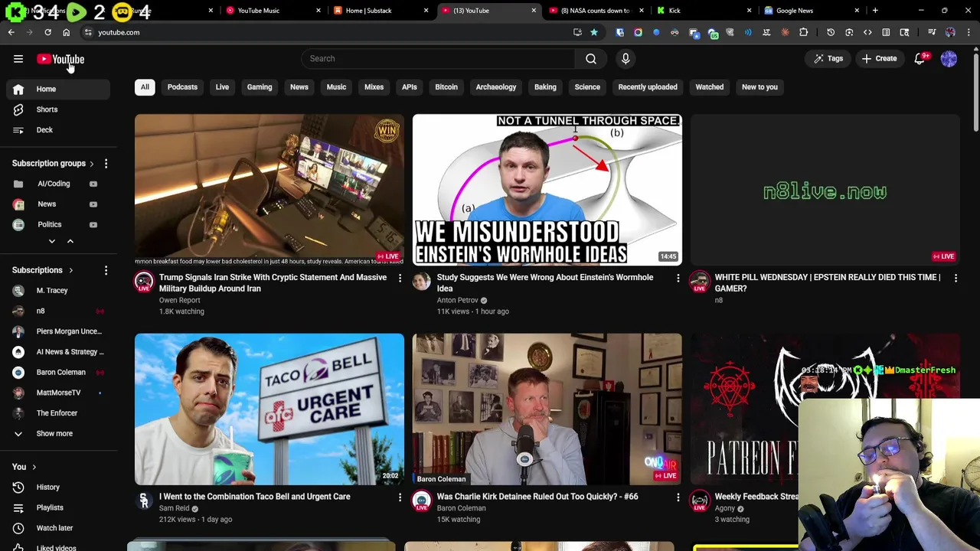Focus the YouTube search box
The image size is (980, 551).
[439, 58]
